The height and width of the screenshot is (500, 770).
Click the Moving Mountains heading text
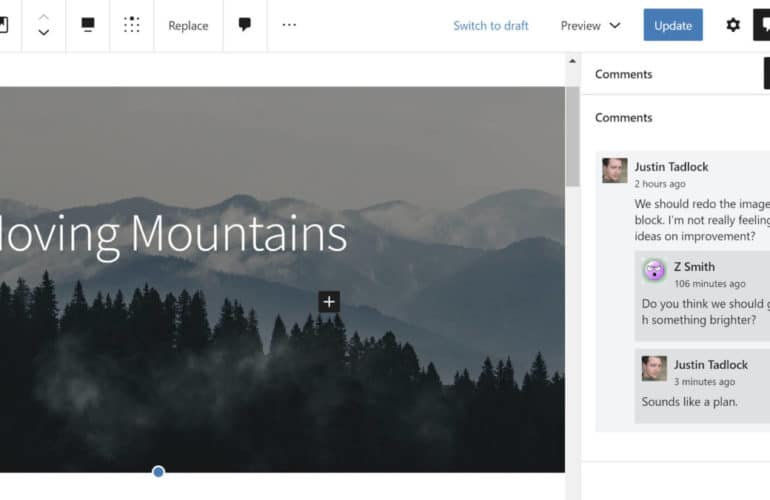tap(173, 236)
